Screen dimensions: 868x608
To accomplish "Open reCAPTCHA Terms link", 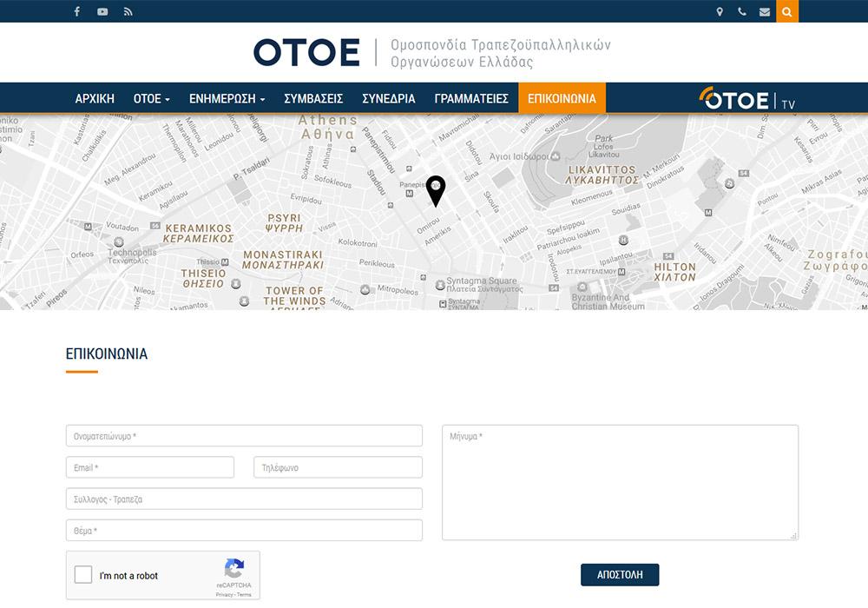I will [244, 595].
